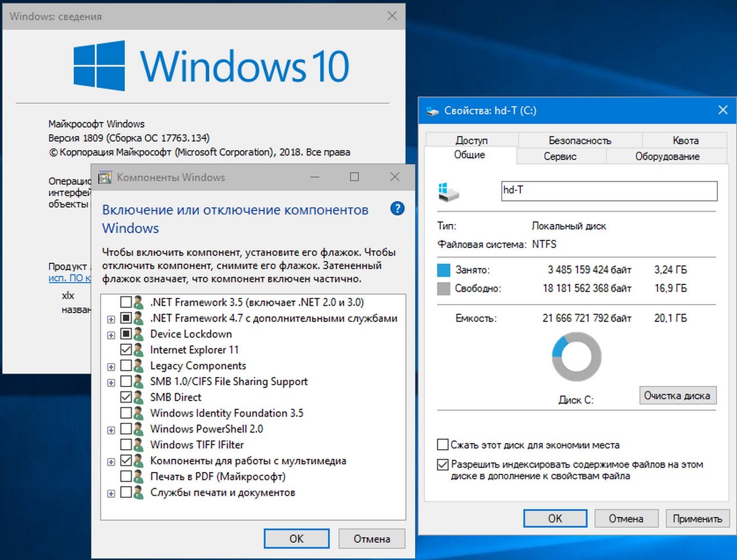Enable the Legacy Components checkbox

[126, 366]
